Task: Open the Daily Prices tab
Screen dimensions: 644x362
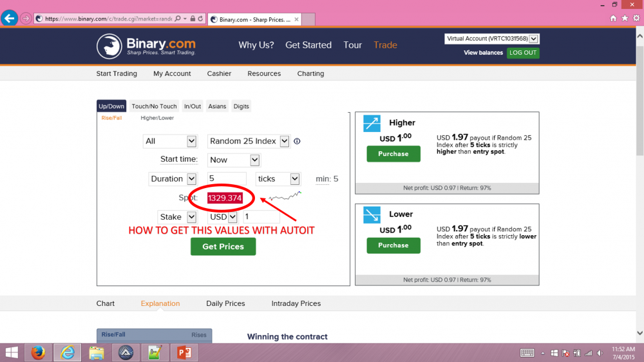Action: click(225, 303)
